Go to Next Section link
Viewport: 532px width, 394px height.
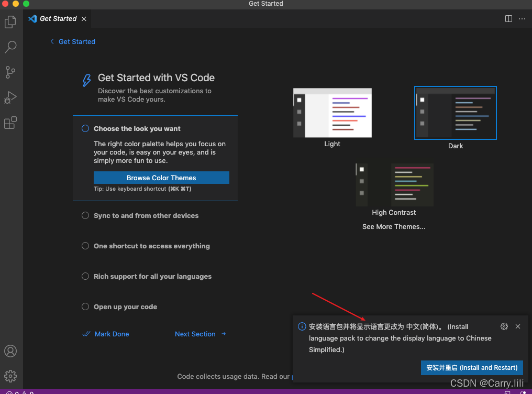tap(201, 334)
